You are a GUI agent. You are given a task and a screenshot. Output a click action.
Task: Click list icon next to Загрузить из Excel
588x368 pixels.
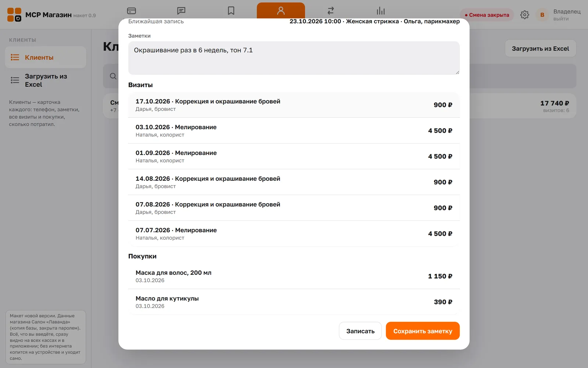click(15, 80)
